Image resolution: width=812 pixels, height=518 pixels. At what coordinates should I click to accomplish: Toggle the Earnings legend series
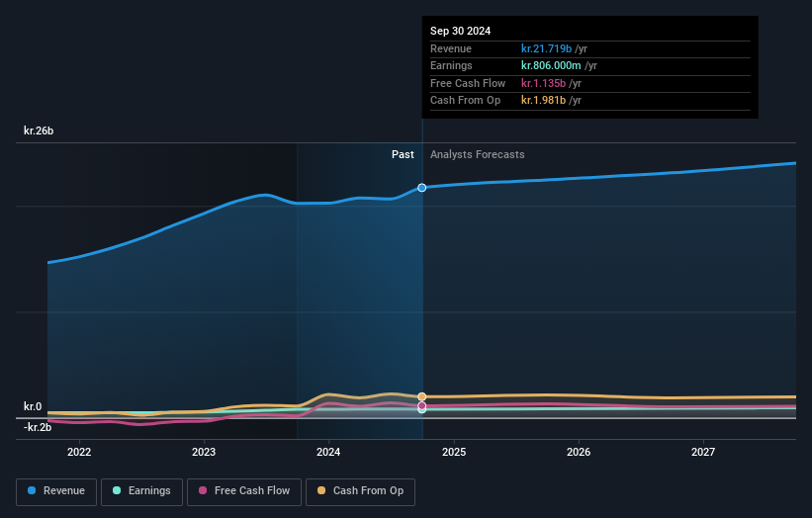(x=141, y=491)
